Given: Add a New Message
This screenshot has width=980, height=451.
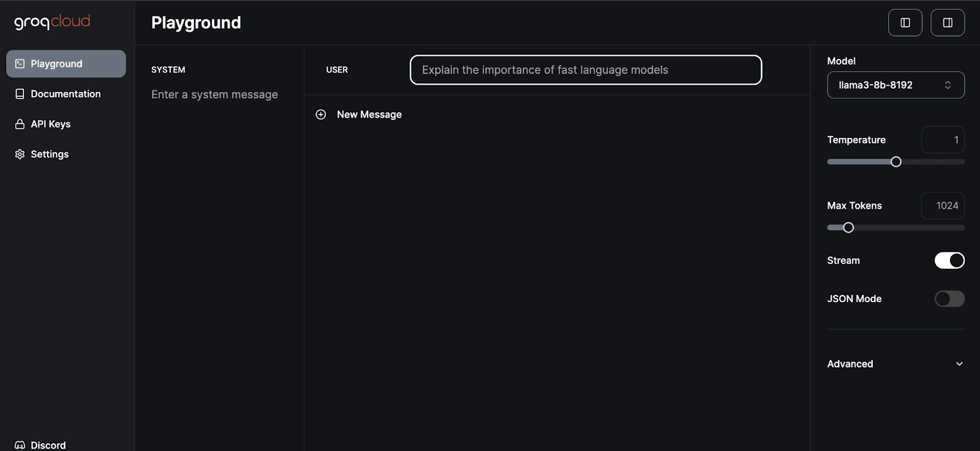Looking at the screenshot, I should coord(369,115).
